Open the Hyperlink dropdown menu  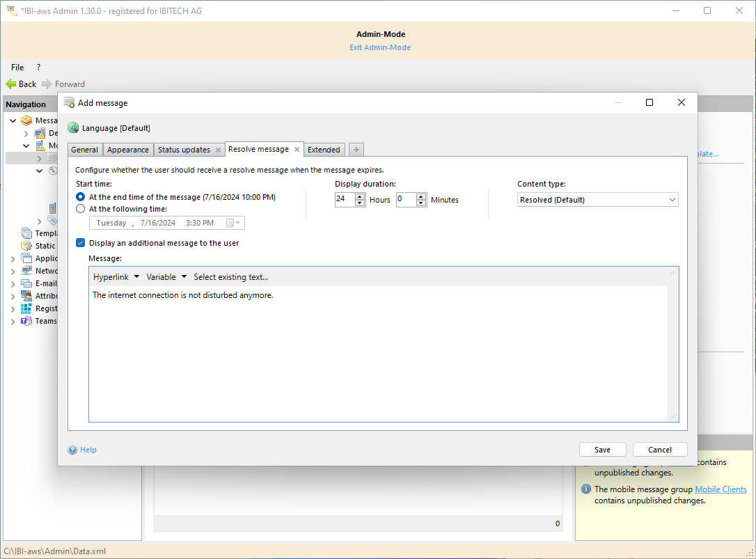point(116,277)
